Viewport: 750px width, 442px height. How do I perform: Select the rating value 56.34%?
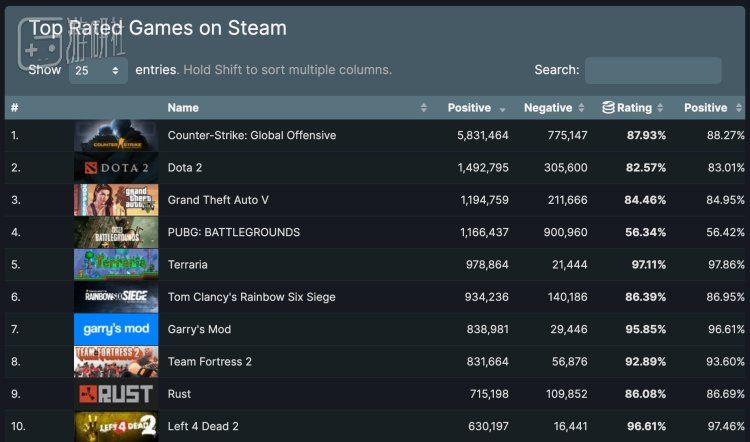click(x=645, y=232)
